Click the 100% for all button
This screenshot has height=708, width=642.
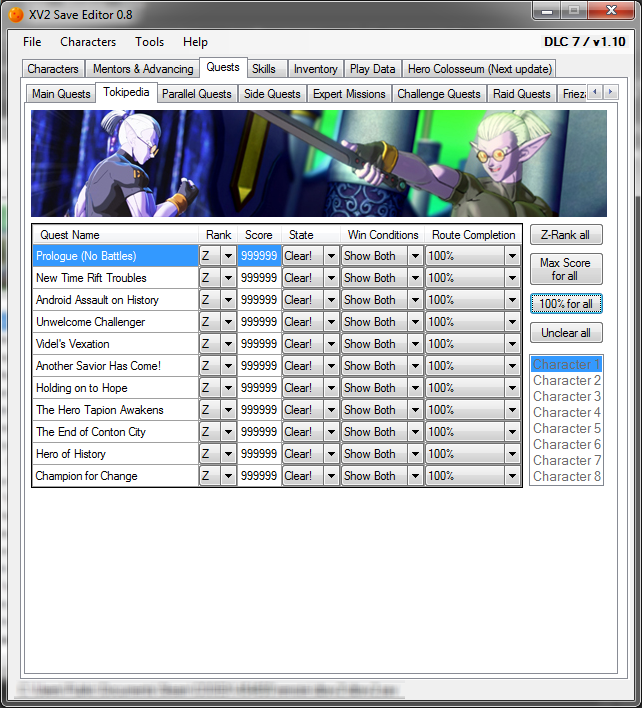pos(566,303)
